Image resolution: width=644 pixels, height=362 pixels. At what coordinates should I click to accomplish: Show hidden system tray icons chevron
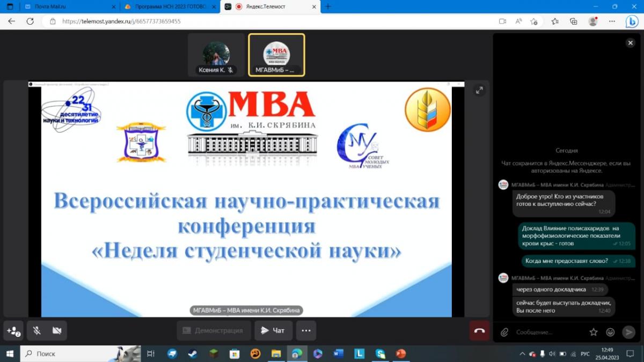coord(522,353)
